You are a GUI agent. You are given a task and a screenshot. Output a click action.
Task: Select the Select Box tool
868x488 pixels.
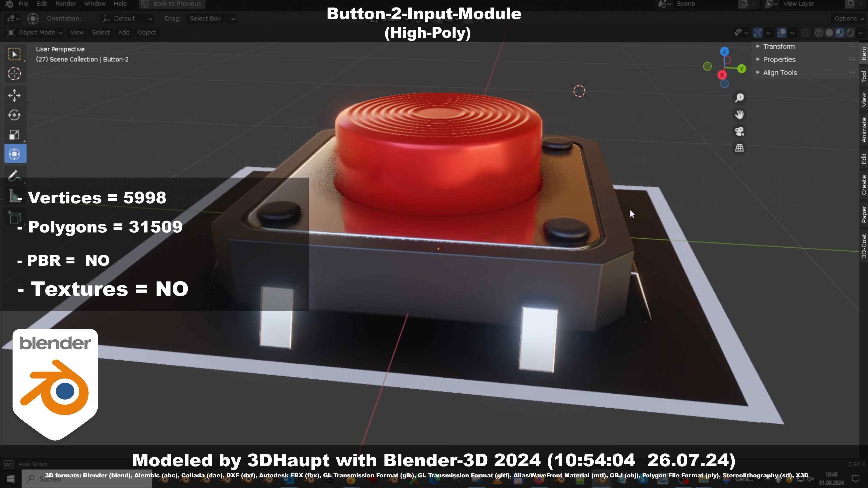(14, 54)
